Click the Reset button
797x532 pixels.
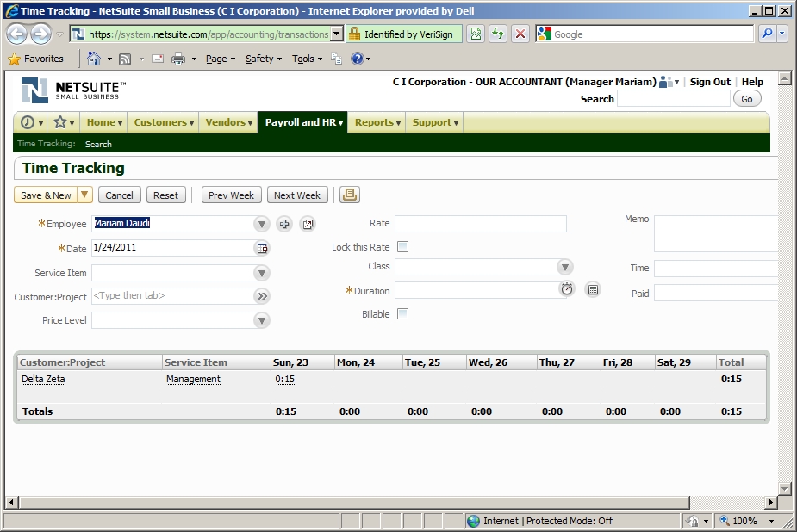pos(165,195)
